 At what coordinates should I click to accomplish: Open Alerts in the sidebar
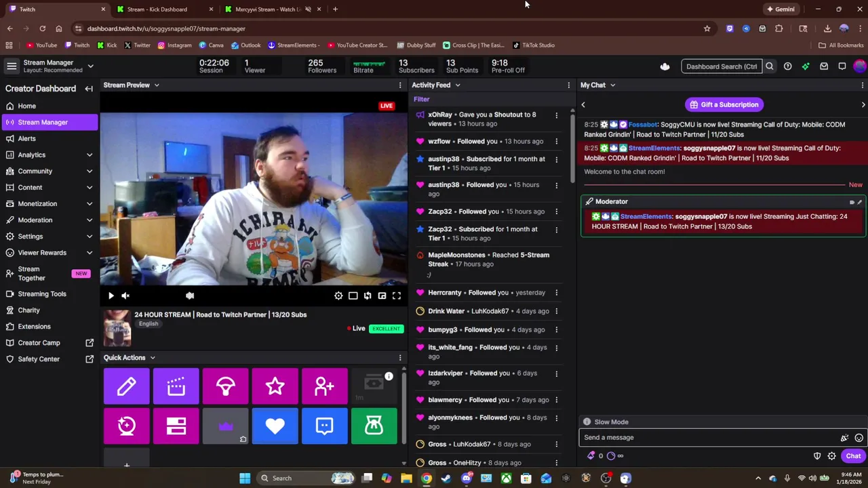(x=50, y=138)
